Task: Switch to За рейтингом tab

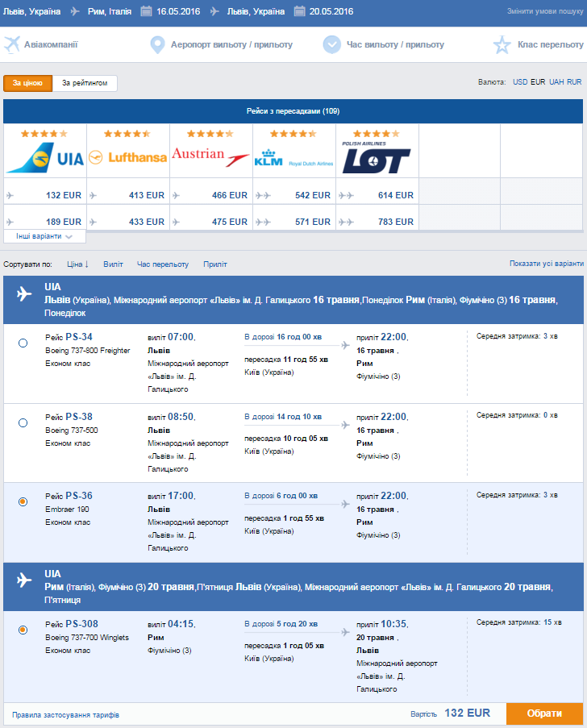Action: pos(85,83)
